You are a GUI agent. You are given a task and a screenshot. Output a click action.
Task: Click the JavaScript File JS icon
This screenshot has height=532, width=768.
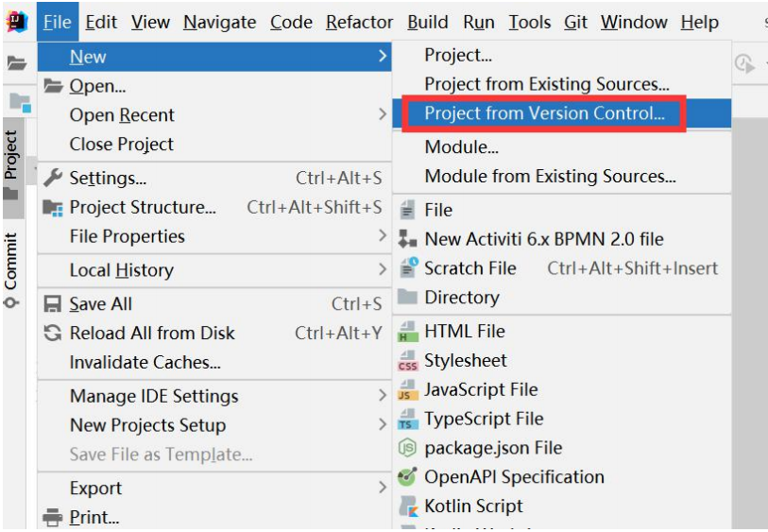pos(407,390)
